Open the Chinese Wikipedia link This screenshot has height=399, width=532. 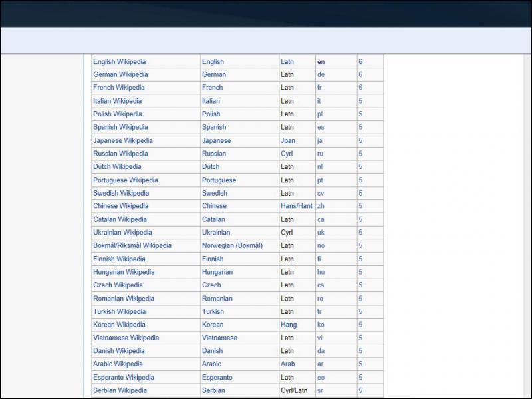click(121, 206)
